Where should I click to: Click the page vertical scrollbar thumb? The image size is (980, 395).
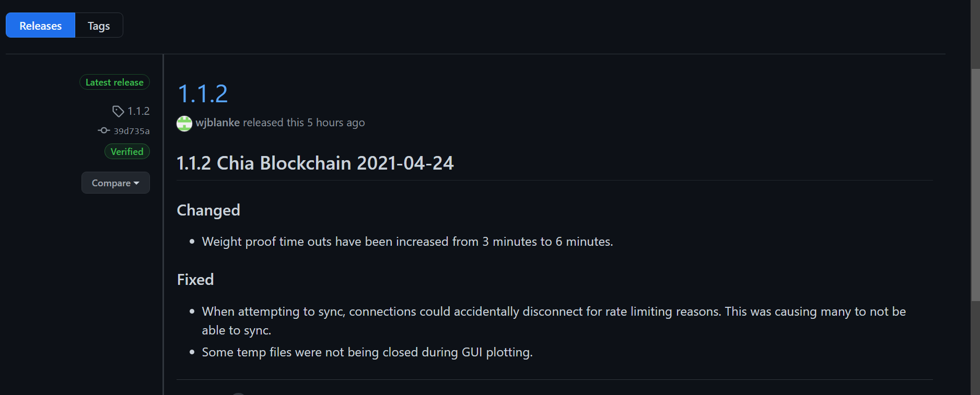pos(975,185)
